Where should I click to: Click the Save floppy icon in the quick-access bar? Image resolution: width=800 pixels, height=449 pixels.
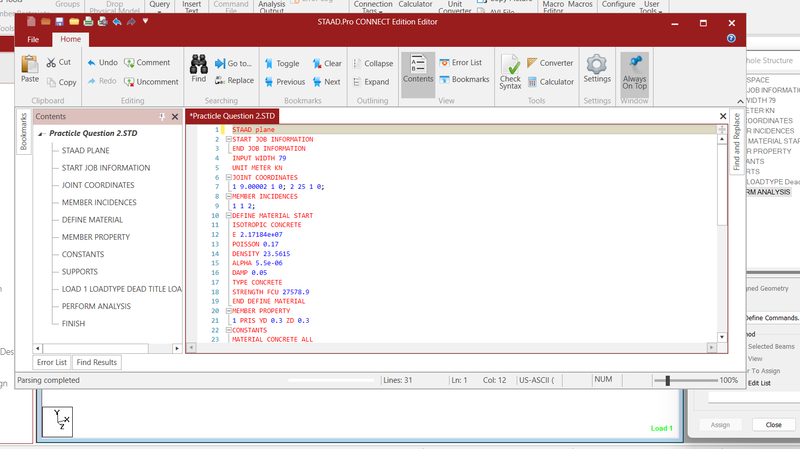[x=60, y=21]
